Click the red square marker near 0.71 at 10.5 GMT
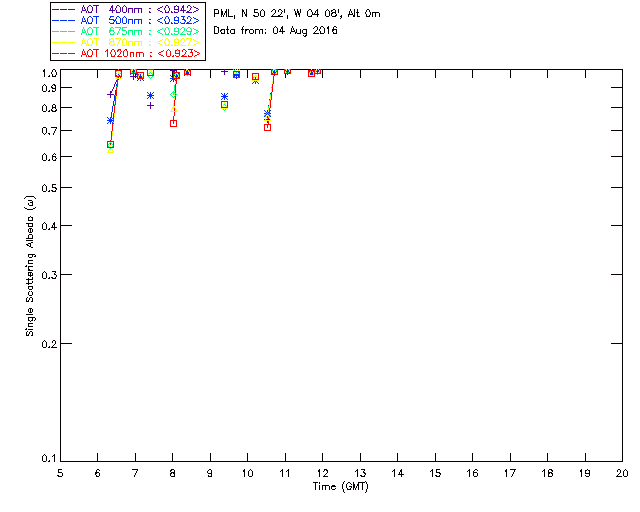The width and height of the screenshot is (640, 512). [267, 127]
